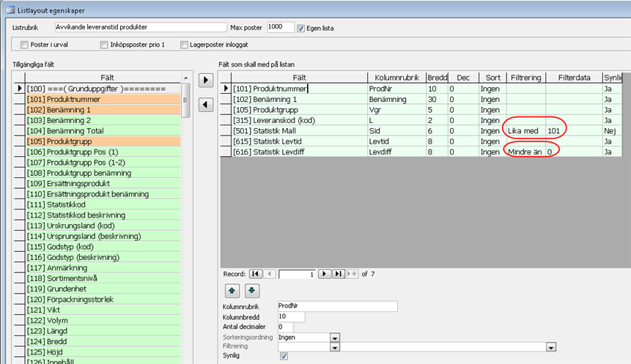Open the wide Filtrering value dropdown

(x=550, y=346)
